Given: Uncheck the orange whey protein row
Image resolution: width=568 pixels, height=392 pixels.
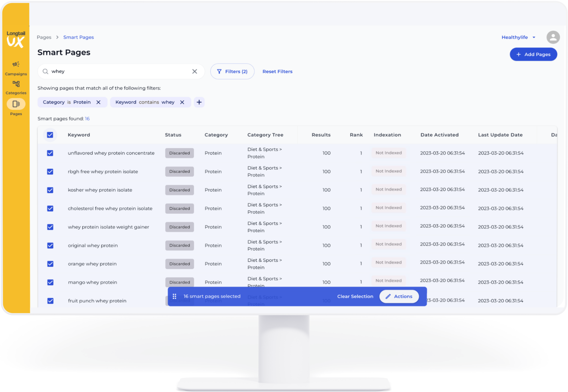Looking at the screenshot, I should (50, 264).
